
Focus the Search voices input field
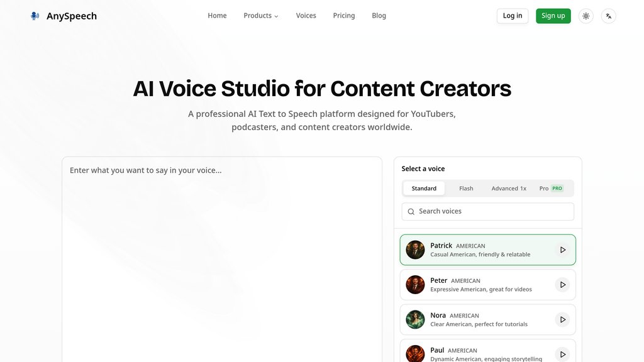click(488, 212)
